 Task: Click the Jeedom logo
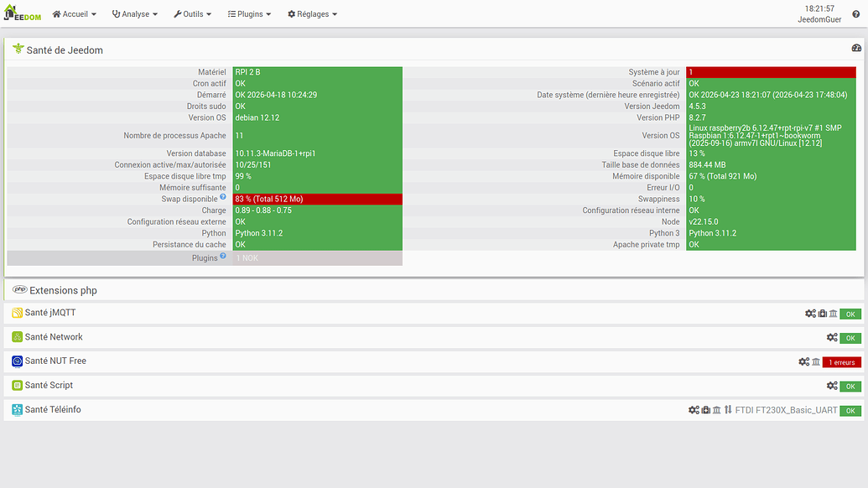click(22, 13)
